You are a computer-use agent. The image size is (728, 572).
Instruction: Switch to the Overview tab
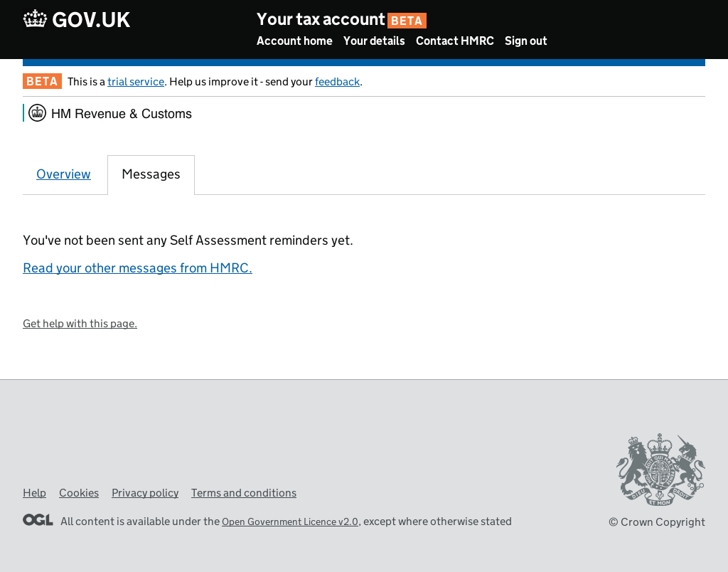click(63, 174)
